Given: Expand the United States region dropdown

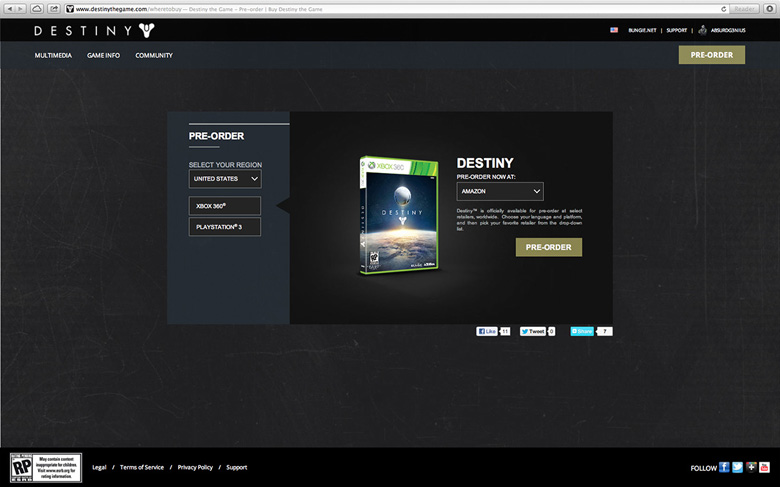Looking at the screenshot, I should tap(225, 179).
